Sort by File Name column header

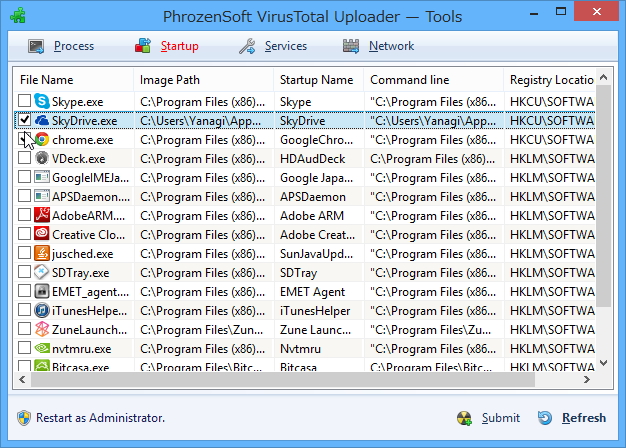(x=73, y=80)
